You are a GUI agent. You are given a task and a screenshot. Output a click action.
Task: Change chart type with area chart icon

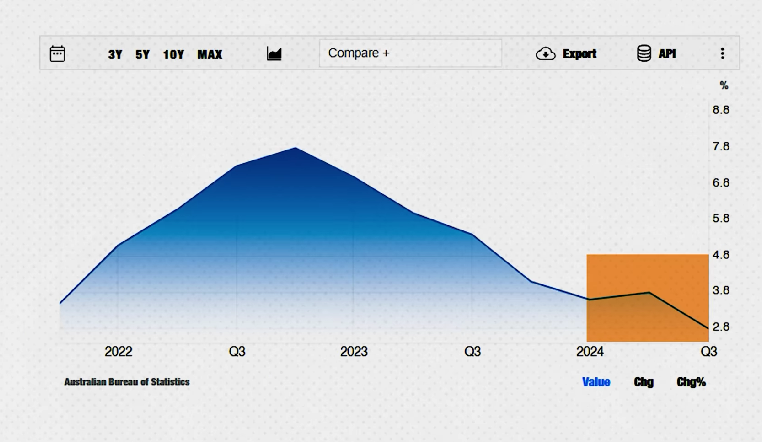(274, 53)
